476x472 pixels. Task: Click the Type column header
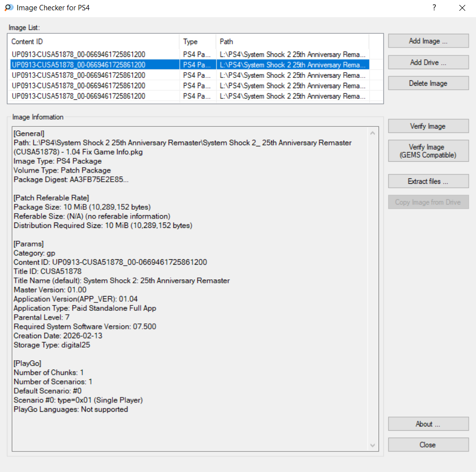(x=197, y=42)
